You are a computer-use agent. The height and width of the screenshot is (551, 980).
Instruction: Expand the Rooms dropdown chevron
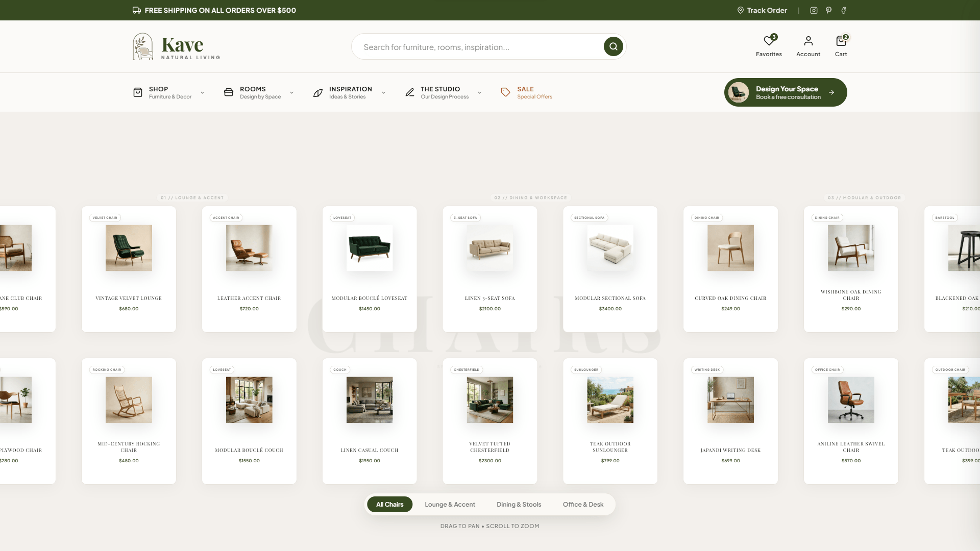(x=292, y=93)
